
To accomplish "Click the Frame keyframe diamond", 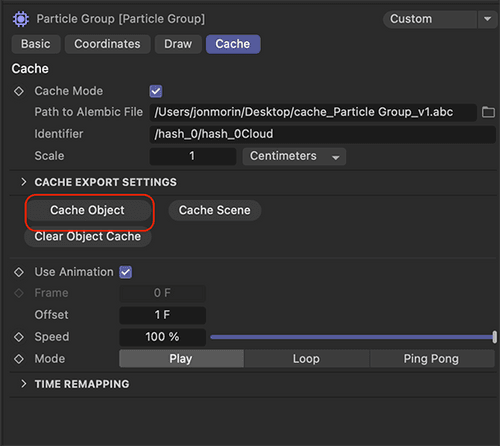I will point(19,293).
